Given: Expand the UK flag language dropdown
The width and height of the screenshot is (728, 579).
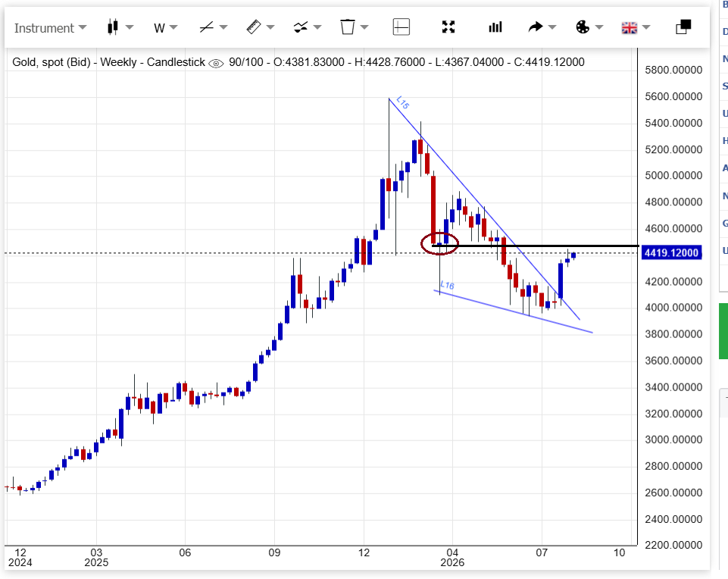Looking at the screenshot, I should tap(636, 28).
